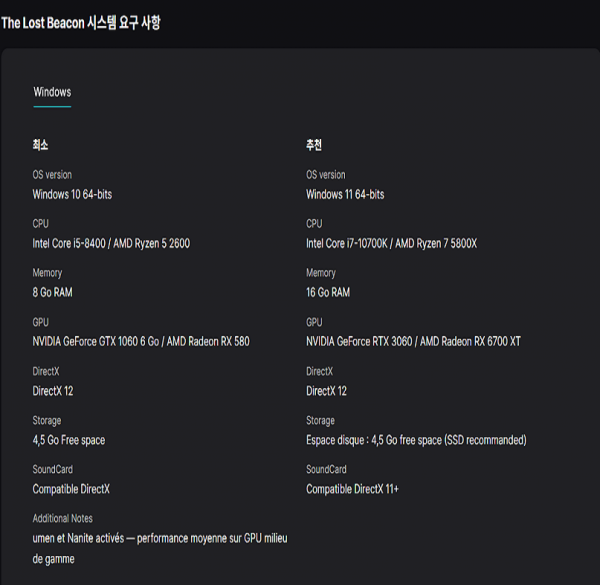
Task: Click the recommended DirectX 12 value
Action: click(x=326, y=390)
